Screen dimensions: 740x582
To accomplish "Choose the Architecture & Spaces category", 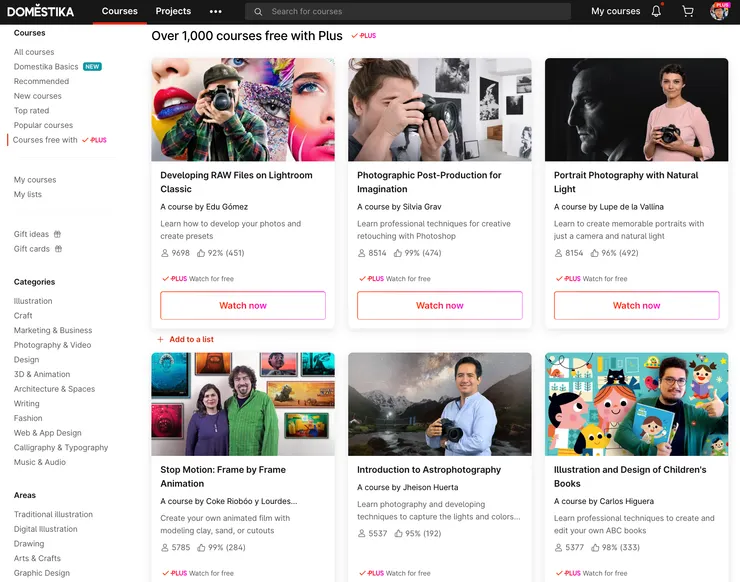I will [x=54, y=389].
